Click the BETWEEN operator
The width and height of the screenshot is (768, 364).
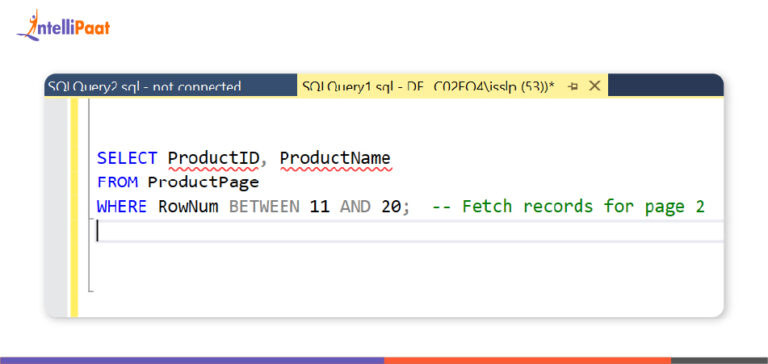tap(264, 206)
